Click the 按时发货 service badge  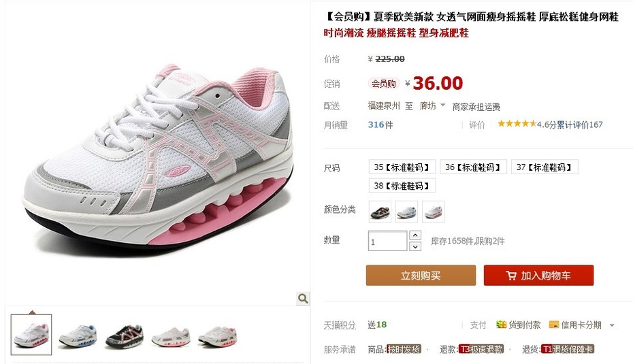click(404, 349)
